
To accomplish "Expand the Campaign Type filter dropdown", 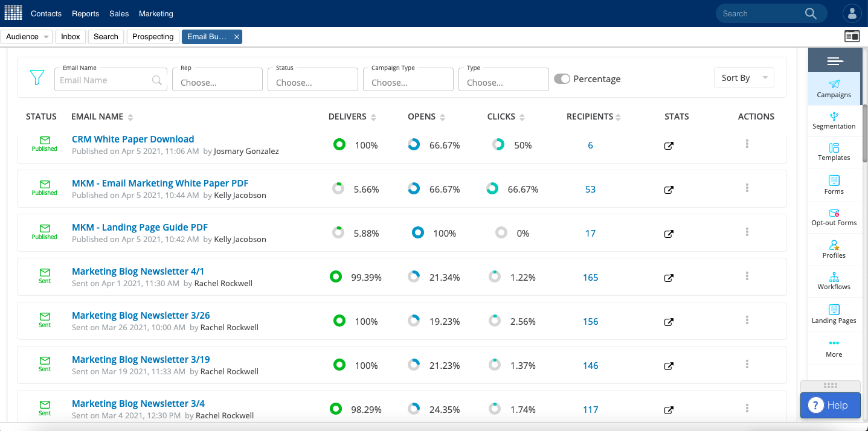I will (x=408, y=79).
